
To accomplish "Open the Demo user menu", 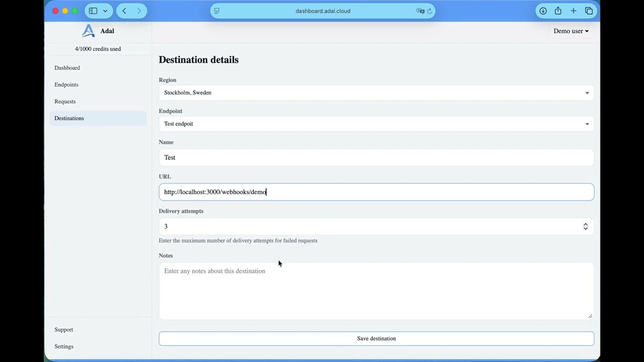I will pyautogui.click(x=571, y=31).
